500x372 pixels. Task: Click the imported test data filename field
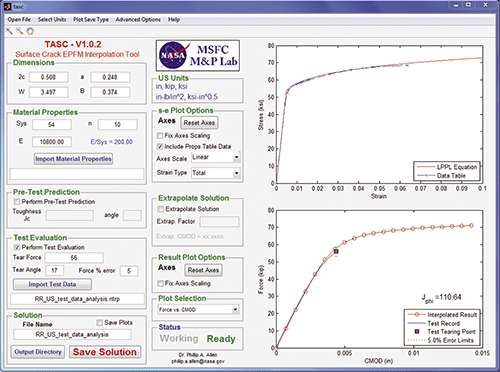[77, 299]
